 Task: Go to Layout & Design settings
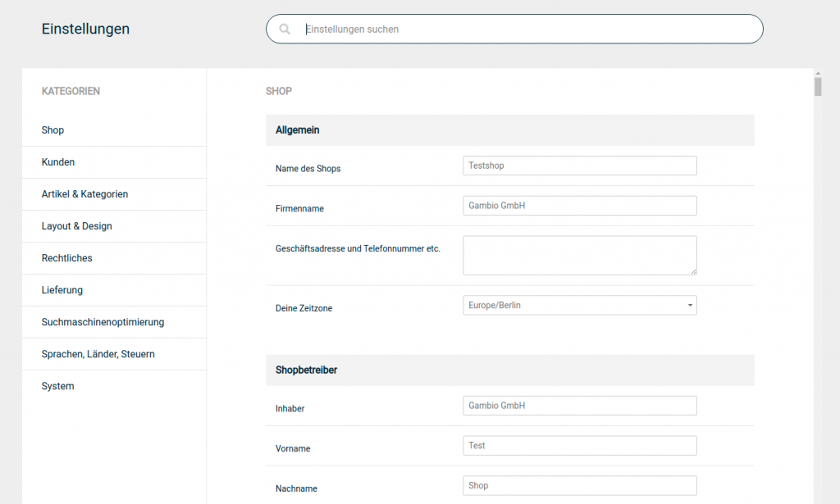pos(76,226)
